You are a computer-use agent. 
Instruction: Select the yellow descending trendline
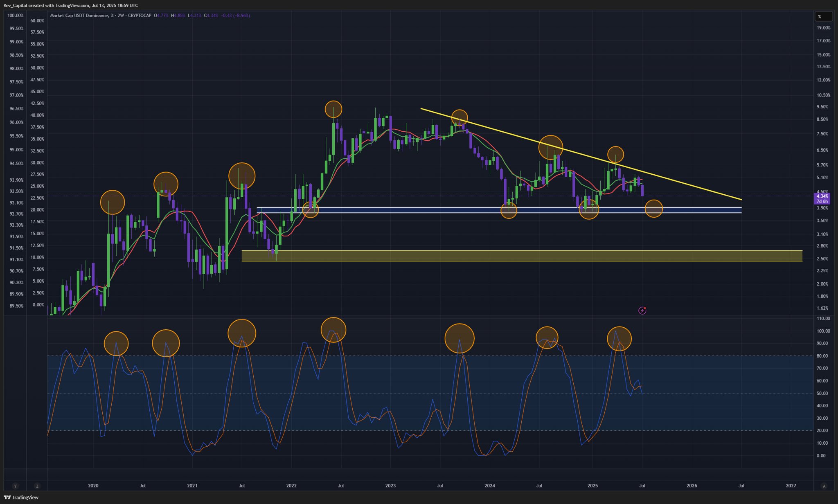pos(581,154)
